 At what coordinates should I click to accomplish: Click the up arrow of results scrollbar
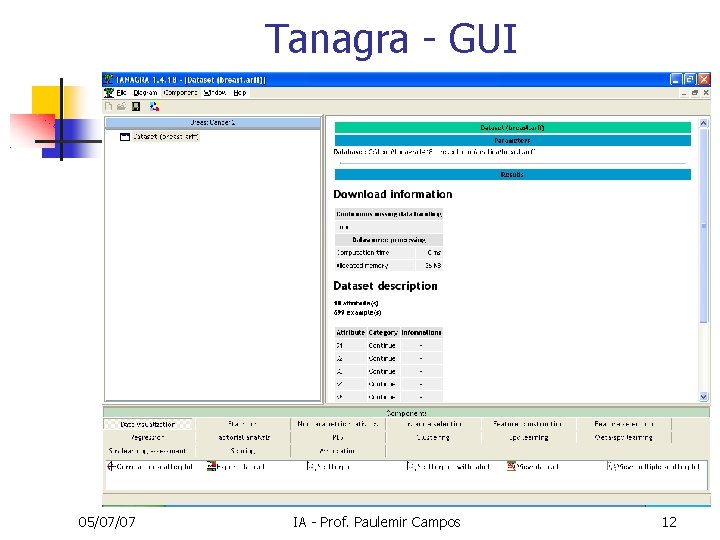point(703,123)
